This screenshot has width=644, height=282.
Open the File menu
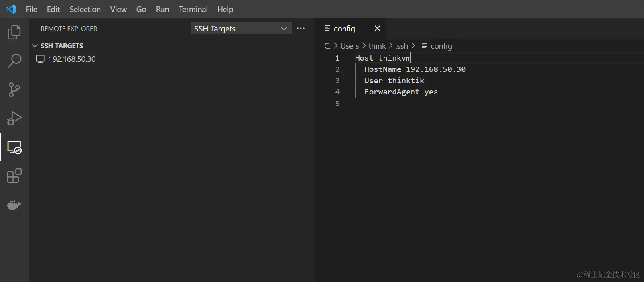(32, 9)
